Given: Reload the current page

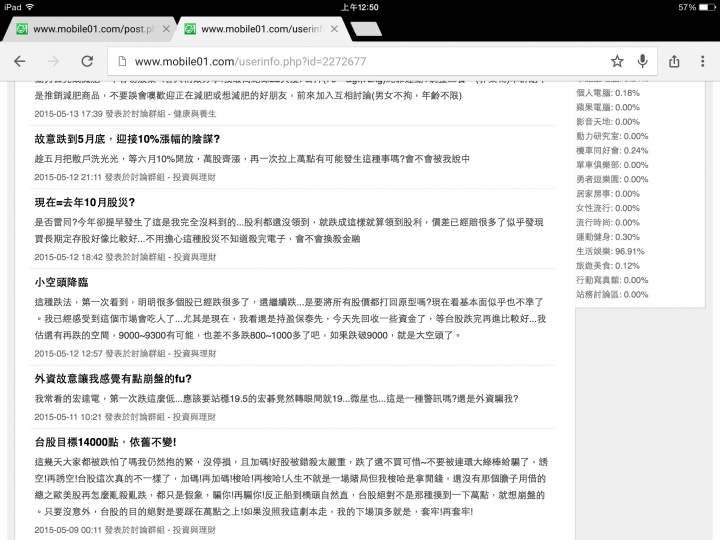Looking at the screenshot, I should [87, 61].
